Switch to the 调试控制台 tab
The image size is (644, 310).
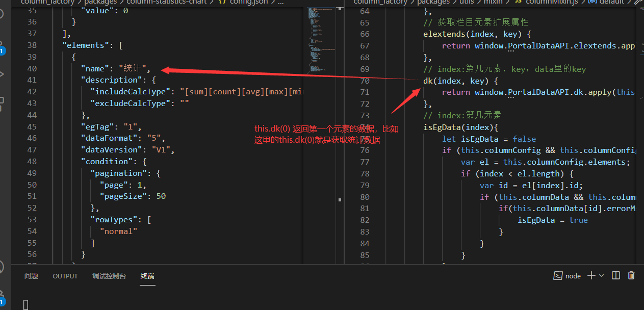(109, 276)
